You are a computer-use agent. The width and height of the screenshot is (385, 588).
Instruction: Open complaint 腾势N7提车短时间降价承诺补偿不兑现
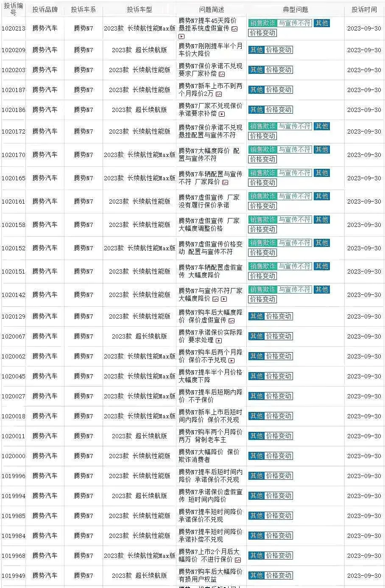(x=211, y=536)
